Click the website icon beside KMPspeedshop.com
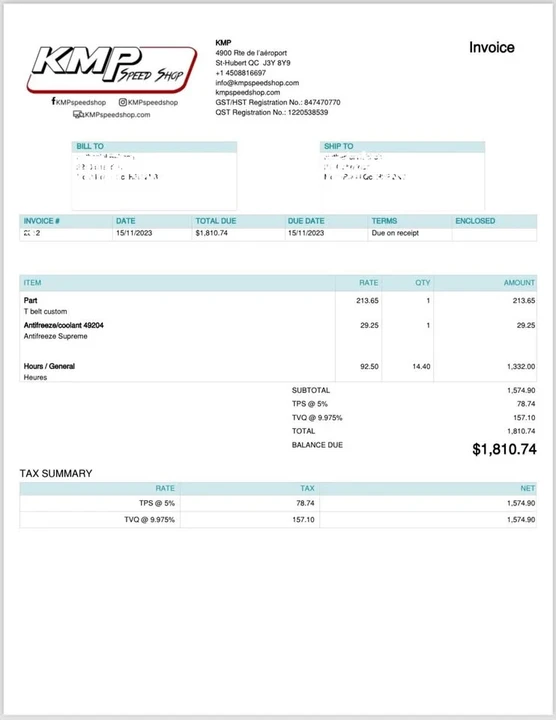Screen dimensions: 556x720 point(78,114)
